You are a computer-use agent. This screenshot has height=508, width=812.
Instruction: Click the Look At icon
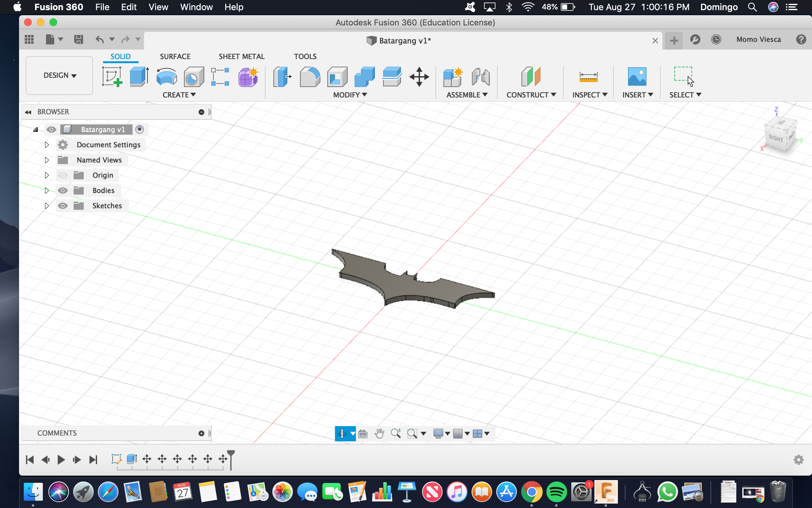(x=363, y=433)
